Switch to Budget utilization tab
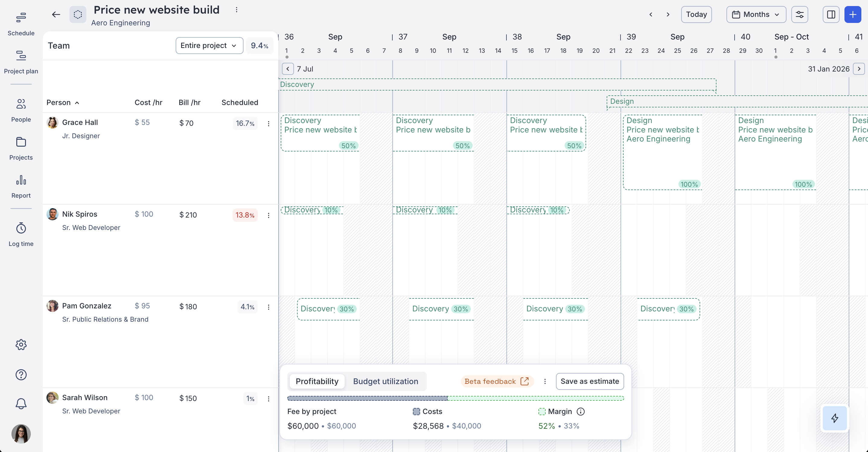The height and width of the screenshot is (452, 868). click(385, 381)
